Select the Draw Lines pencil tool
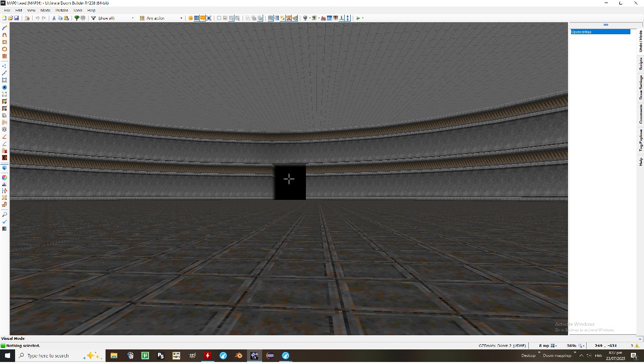Screen dimensions: 644x363 [5, 28]
